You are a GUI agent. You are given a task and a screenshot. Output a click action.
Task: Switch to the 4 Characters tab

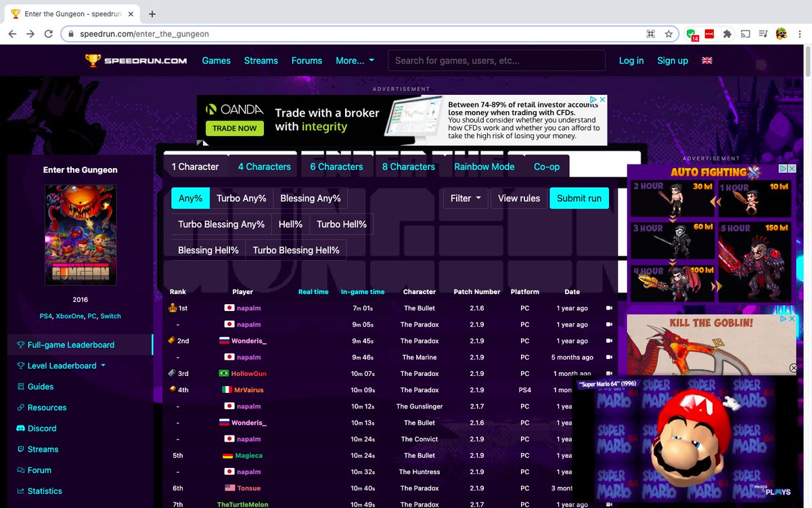click(265, 167)
